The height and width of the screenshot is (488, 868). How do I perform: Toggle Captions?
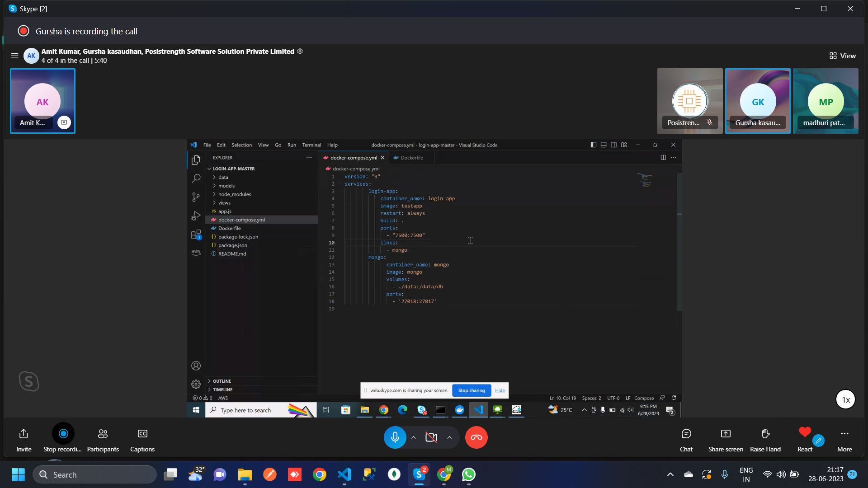click(x=142, y=440)
